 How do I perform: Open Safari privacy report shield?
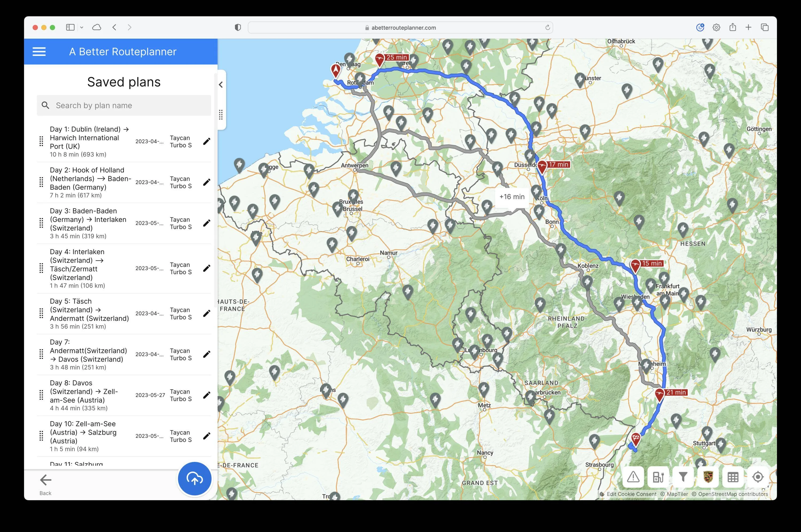click(x=238, y=28)
